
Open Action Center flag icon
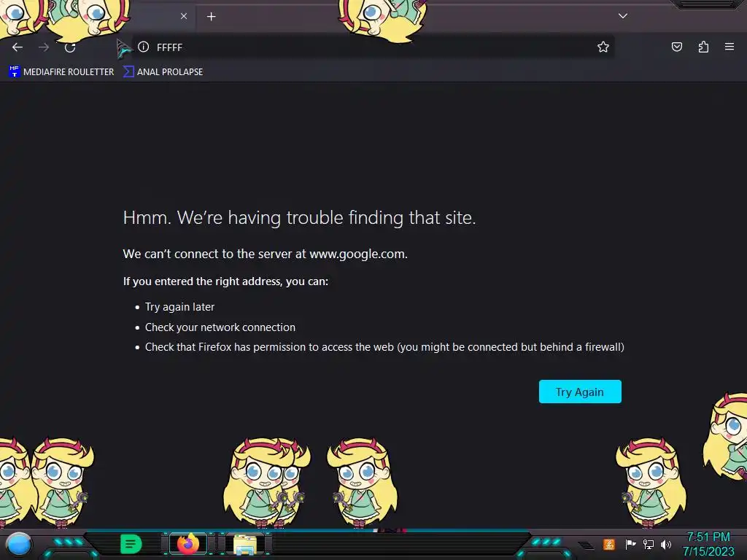(631, 544)
